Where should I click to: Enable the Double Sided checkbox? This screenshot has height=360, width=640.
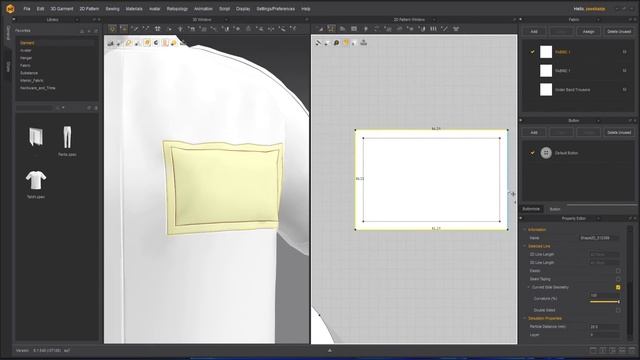click(x=618, y=310)
